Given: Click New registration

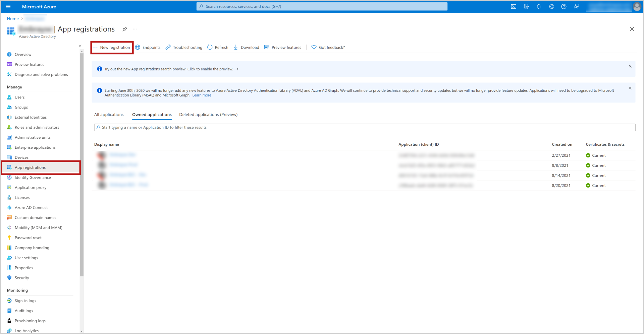Looking at the screenshot, I should pos(112,47).
